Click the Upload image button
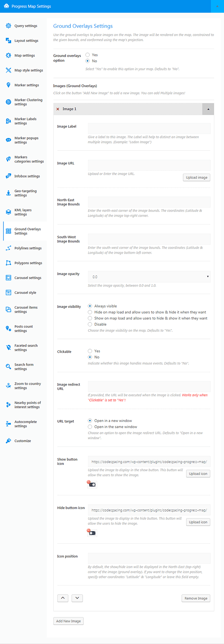The image size is (224, 644). pos(197,178)
